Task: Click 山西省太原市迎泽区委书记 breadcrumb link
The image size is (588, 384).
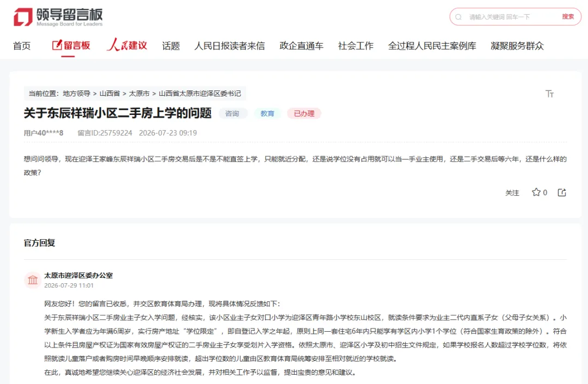Action: (200, 93)
